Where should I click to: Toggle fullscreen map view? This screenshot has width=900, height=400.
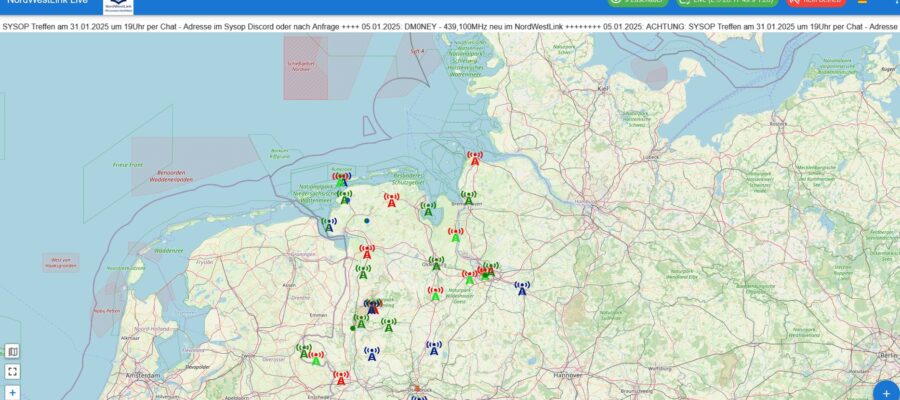coord(12,372)
